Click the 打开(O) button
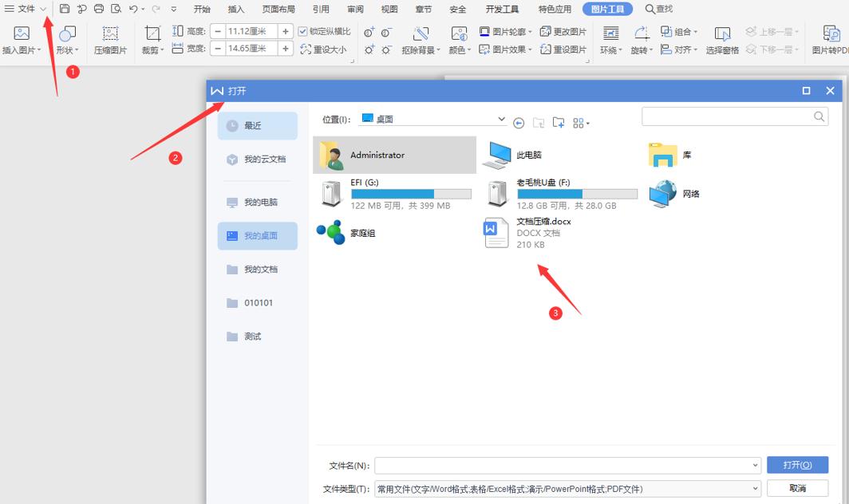Image resolution: width=849 pixels, height=504 pixels. pyautogui.click(x=798, y=465)
